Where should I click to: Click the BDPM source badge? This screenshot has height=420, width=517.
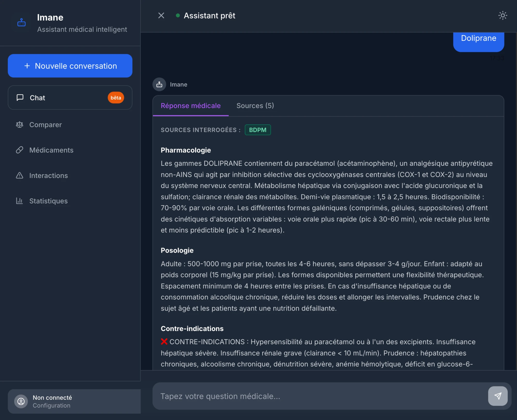tap(258, 130)
